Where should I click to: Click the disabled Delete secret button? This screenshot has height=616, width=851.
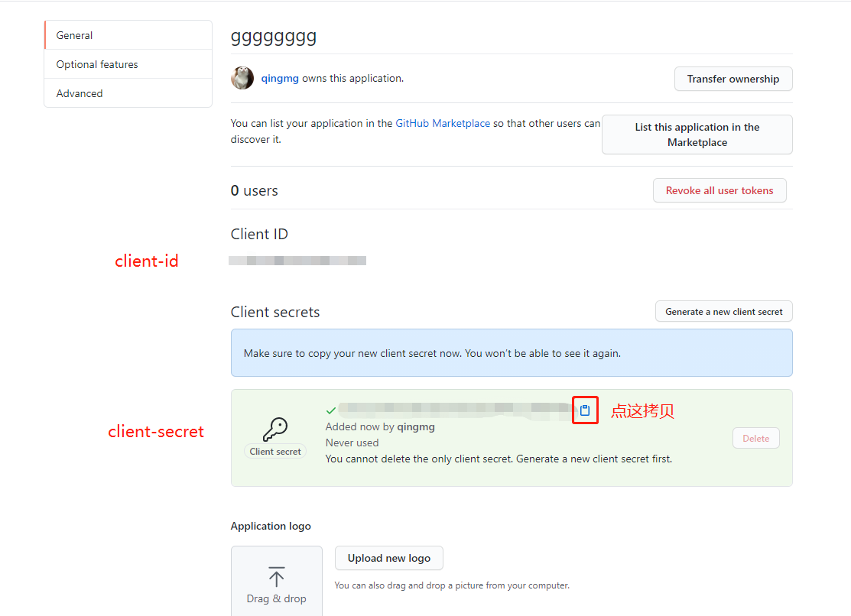click(755, 438)
